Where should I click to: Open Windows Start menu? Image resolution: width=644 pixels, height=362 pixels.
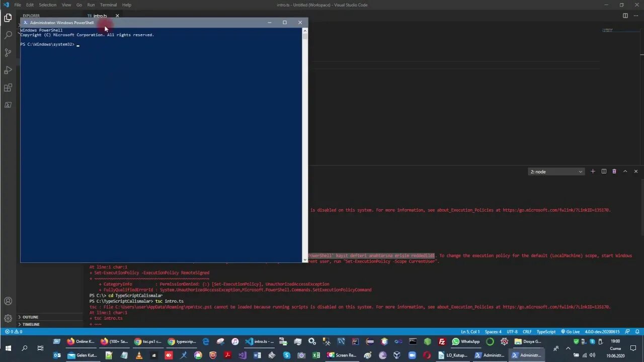tap(8, 348)
